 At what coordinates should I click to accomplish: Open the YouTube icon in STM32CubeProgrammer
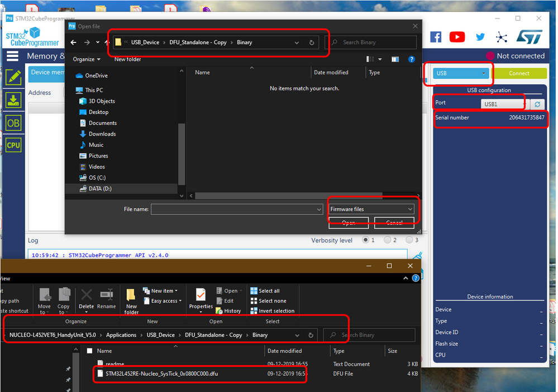[x=457, y=37]
